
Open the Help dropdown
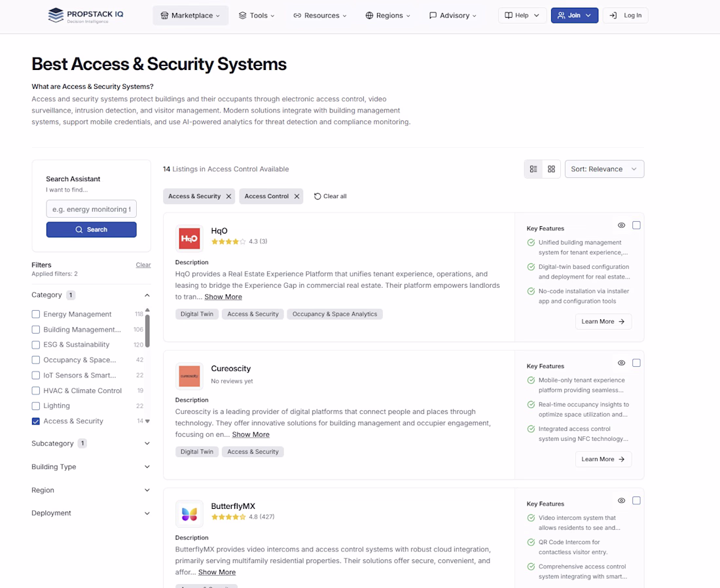pos(522,15)
